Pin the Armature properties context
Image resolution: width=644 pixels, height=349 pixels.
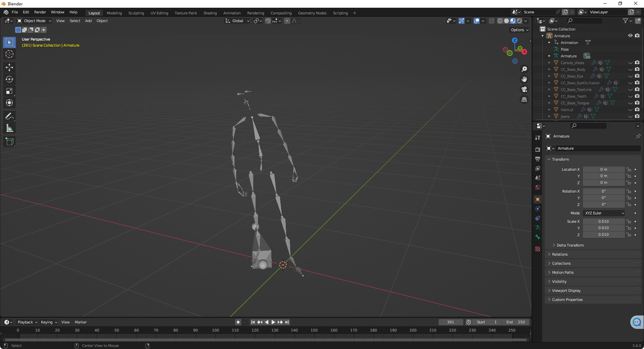(638, 136)
